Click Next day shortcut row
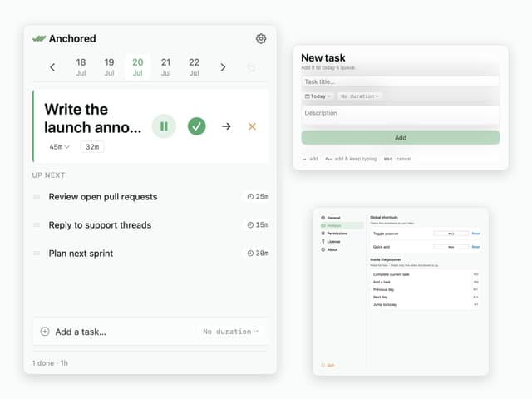This screenshot has width=532, height=399. 426,297
